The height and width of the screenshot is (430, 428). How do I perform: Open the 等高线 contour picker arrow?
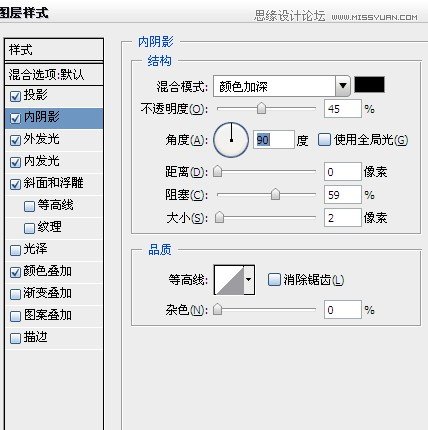tap(249, 280)
